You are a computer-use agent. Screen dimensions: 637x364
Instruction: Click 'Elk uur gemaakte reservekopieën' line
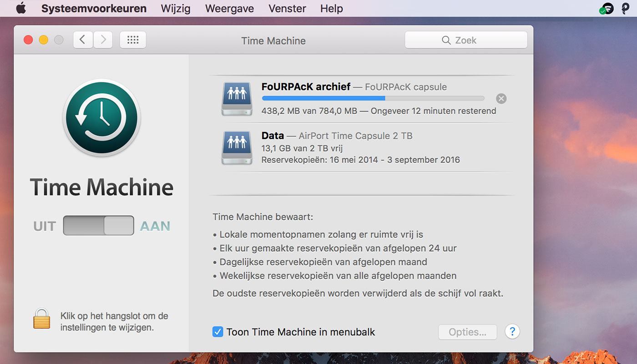pyautogui.click(x=335, y=248)
